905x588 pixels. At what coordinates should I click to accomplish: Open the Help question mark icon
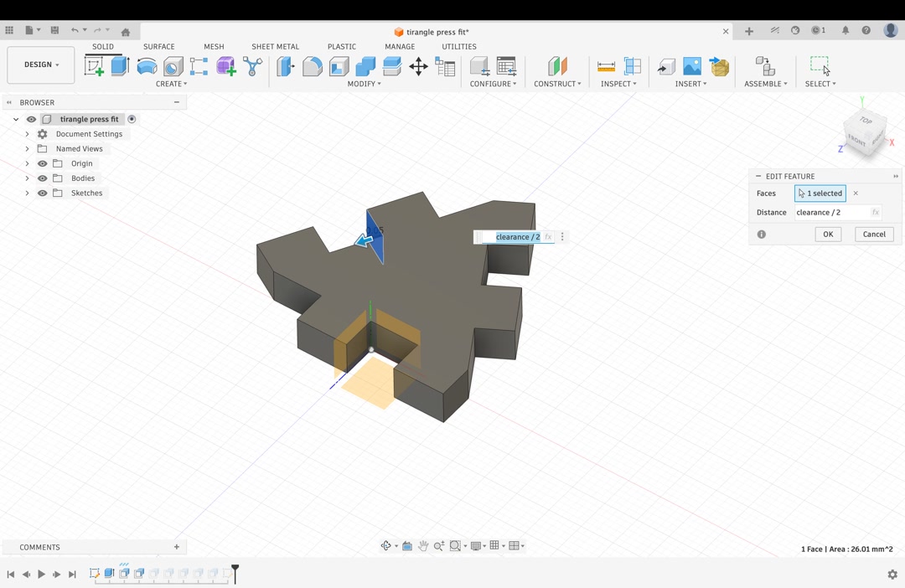(866, 30)
